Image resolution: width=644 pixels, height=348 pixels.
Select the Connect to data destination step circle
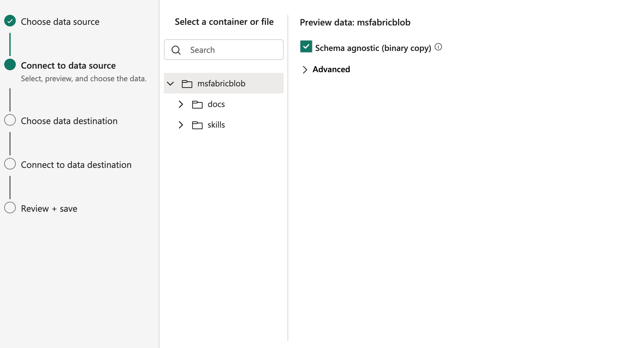click(x=10, y=164)
